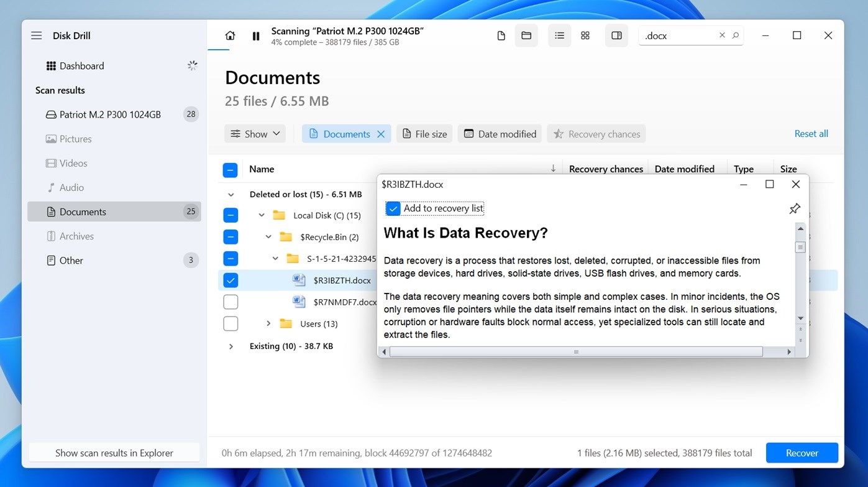Collapse the Deleted or lost group
The height and width of the screenshot is (487, 868).
tap(231, 195)
